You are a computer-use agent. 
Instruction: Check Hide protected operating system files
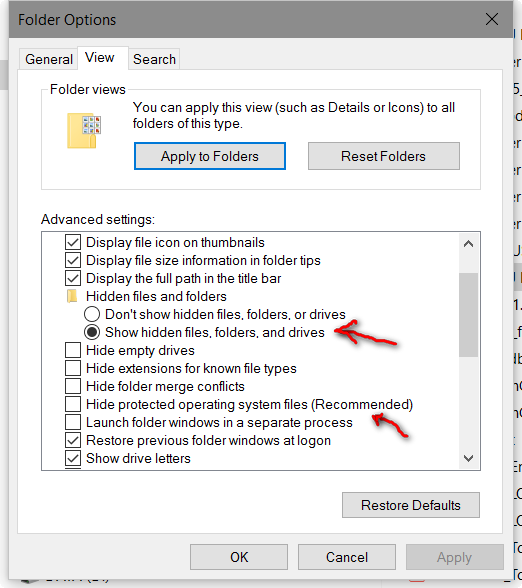point(73,404)
